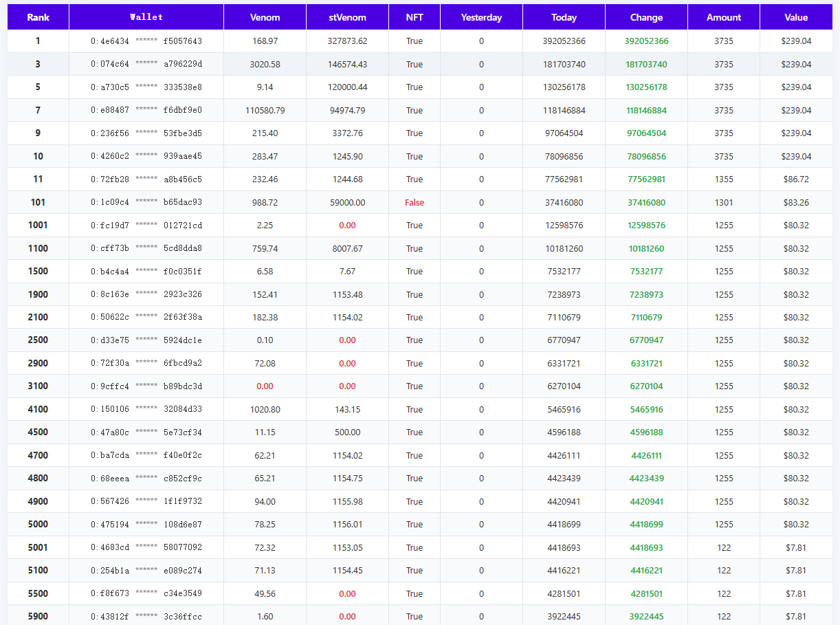Image resolution: width=840 pixels, height=625 pixels.
Task: Click the Change column header
Action: [646, 17]
